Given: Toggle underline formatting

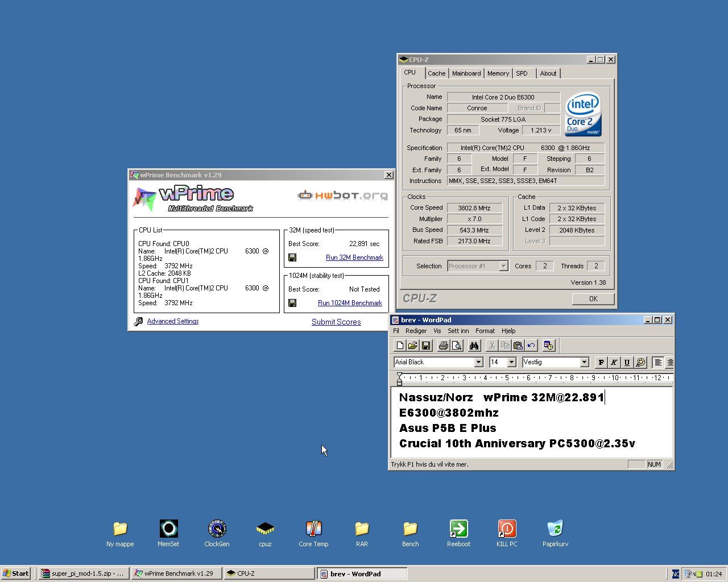Looking at the screenshot, I should coord(627,362).
